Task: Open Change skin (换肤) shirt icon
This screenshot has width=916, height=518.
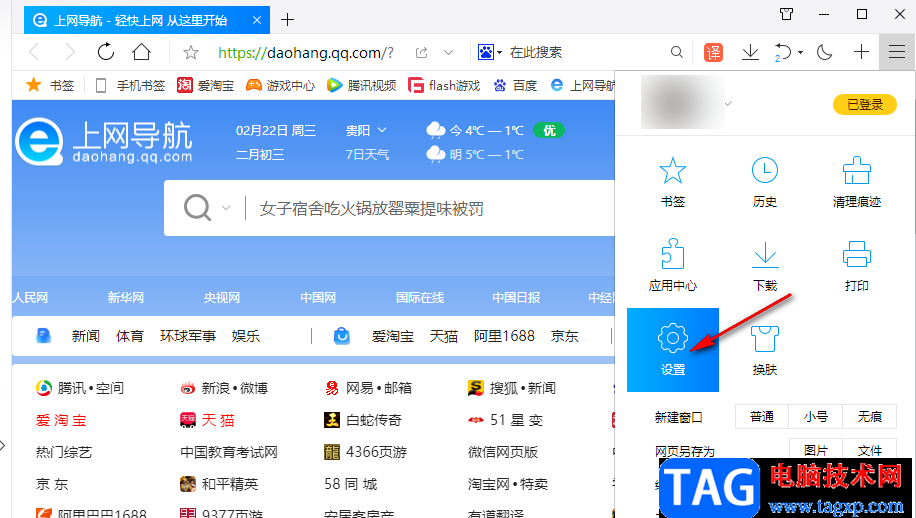Action: pyautogui.click(x=764, y=350)
